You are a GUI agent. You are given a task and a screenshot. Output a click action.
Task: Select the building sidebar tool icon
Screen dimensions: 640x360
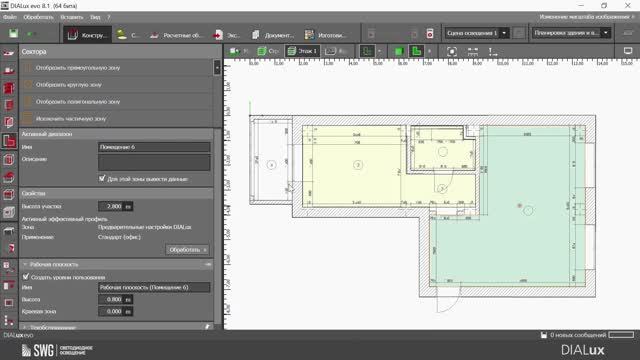[9, 70]
